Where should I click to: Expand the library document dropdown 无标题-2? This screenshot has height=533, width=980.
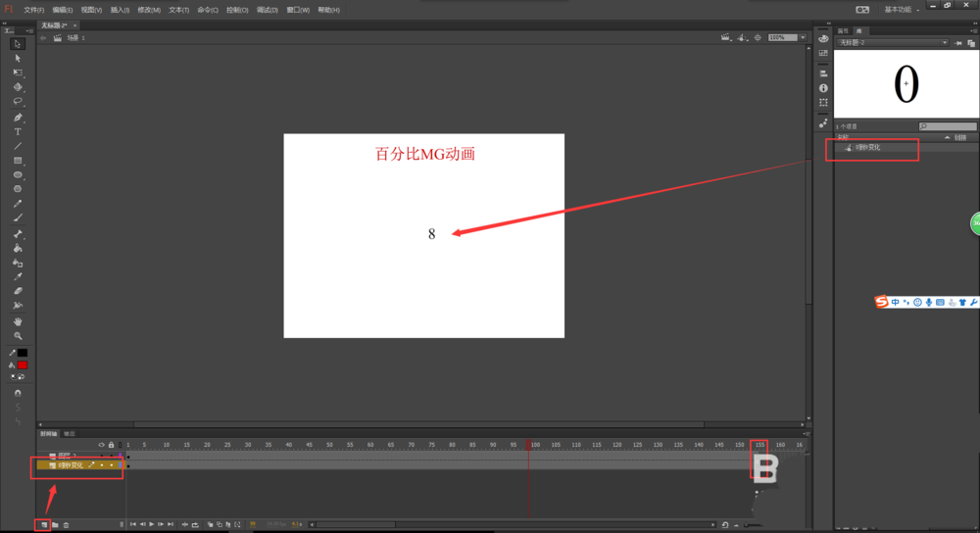(945, 43)
